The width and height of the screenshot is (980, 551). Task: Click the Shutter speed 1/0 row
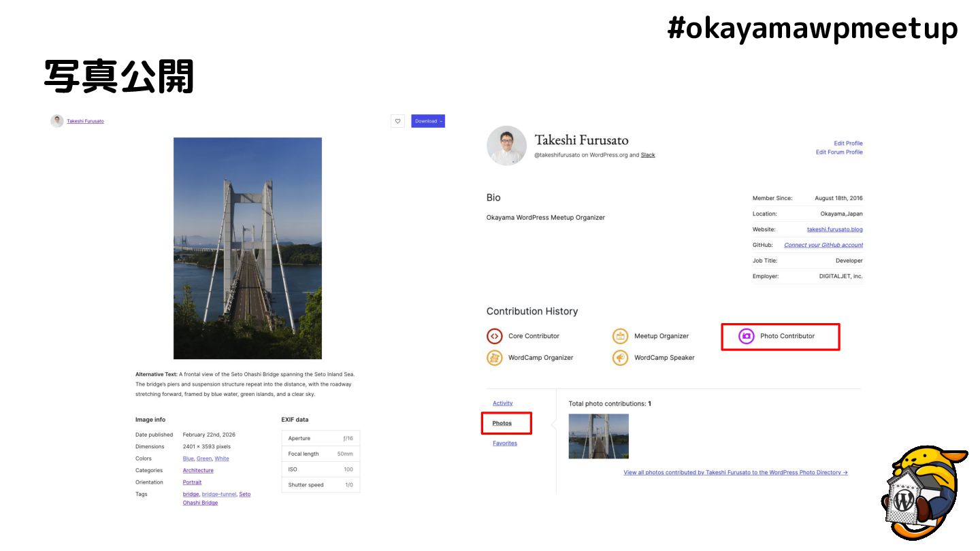coord(321,485)
